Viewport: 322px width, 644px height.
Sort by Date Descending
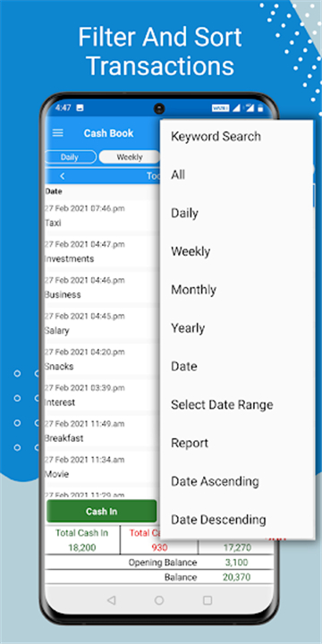(x=218, y=520)
